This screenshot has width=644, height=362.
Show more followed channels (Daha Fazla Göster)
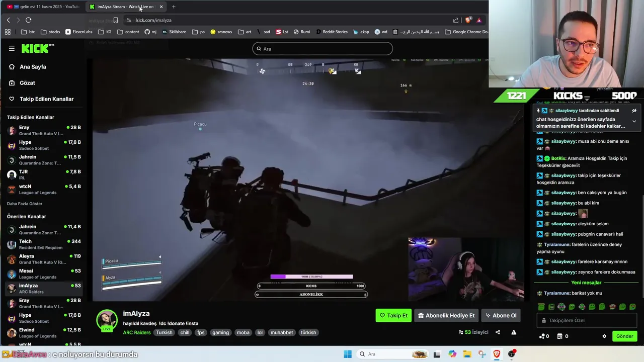25,204
